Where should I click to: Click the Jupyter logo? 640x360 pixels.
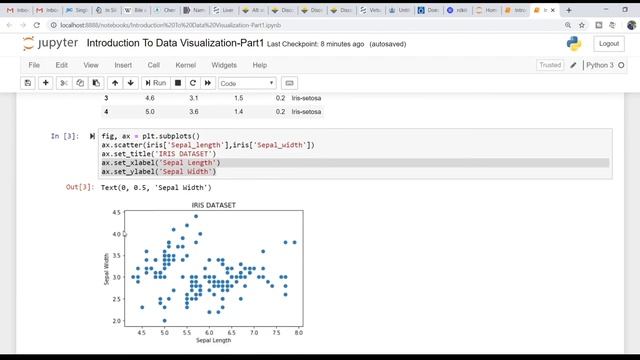pyautogui.click(x=50, y=43)
